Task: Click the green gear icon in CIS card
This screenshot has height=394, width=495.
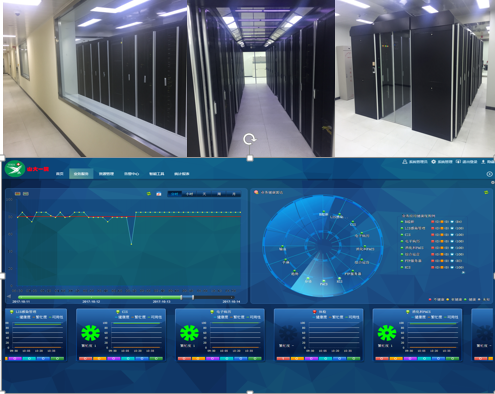Action: coord(91,333)
